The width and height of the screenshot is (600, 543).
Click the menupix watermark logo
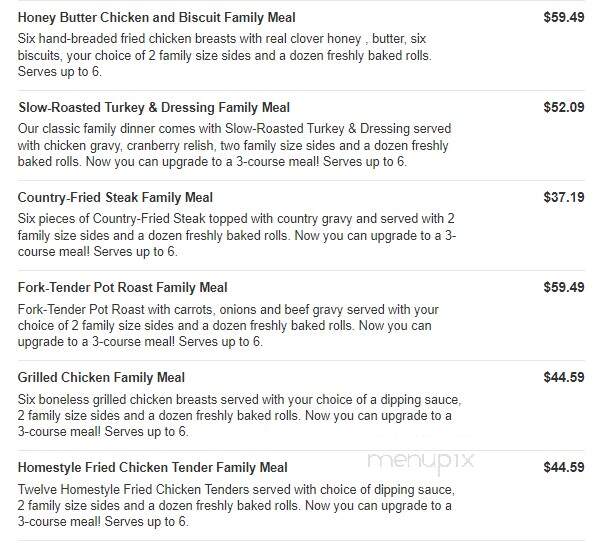[421, 461]
